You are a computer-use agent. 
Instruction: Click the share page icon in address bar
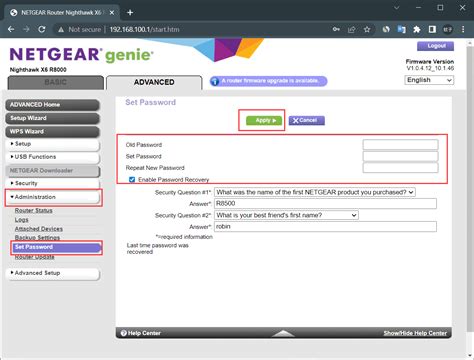pos(351,30)
